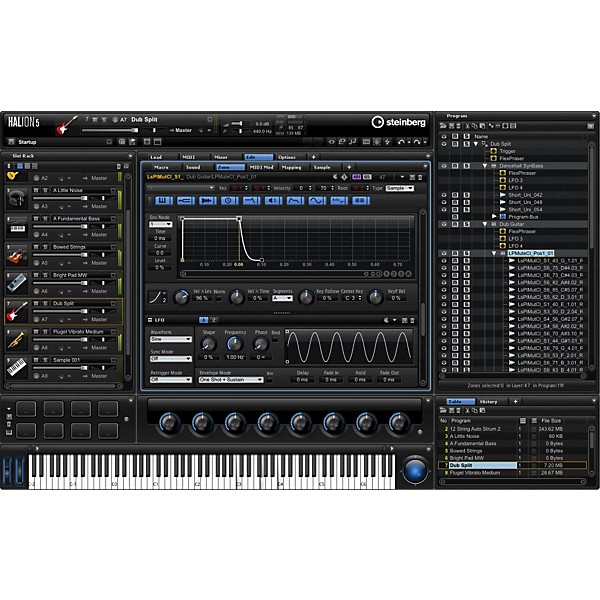Image resolution: width=600 pixels, height=600 pixels.
Task: Show the Envelope section
Action: click(x=295, y=200)
